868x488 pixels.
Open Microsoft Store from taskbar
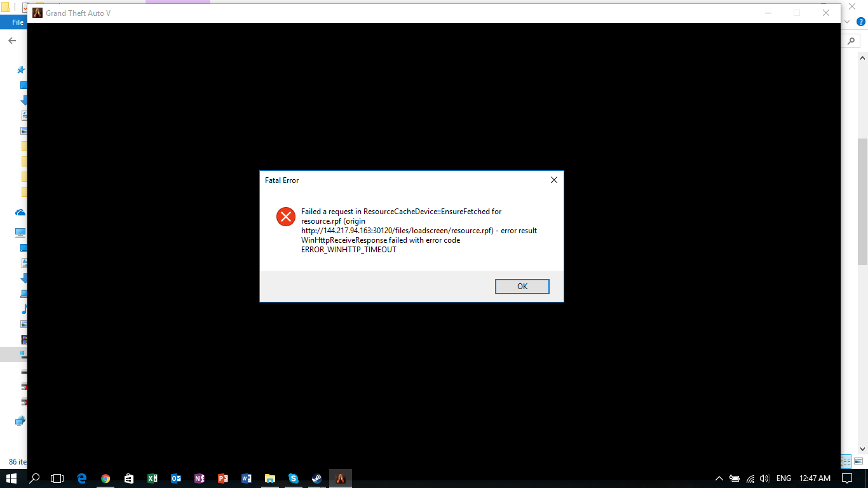coord(129,478)
